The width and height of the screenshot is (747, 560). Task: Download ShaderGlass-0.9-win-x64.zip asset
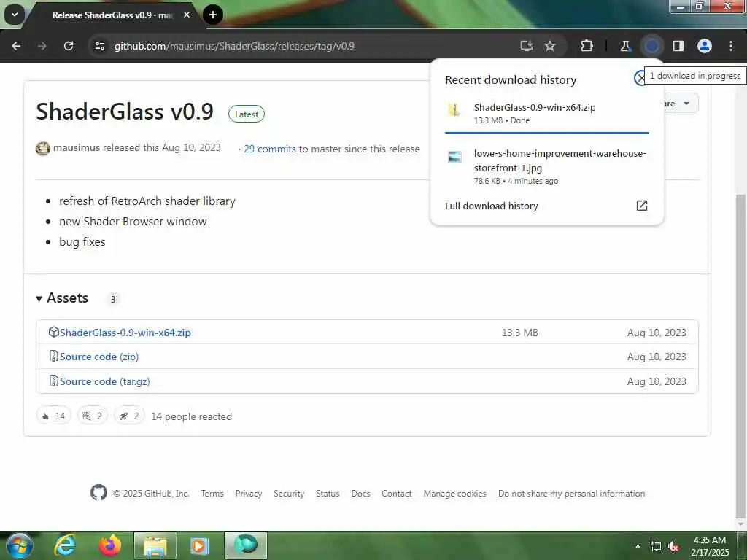[125, 332]
